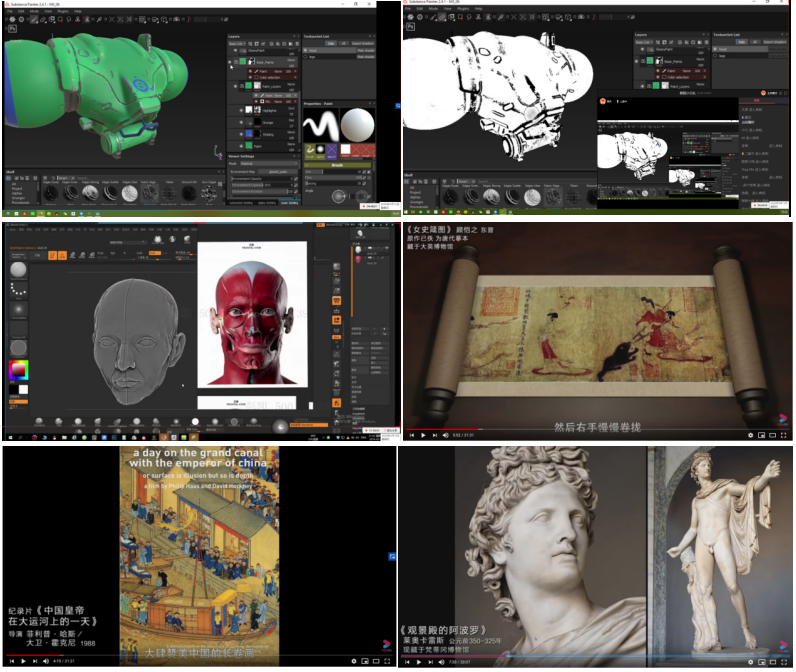Open the Base Col channel dropdown, right window
This screenshot has height=672, width=796.
point(643,42)
